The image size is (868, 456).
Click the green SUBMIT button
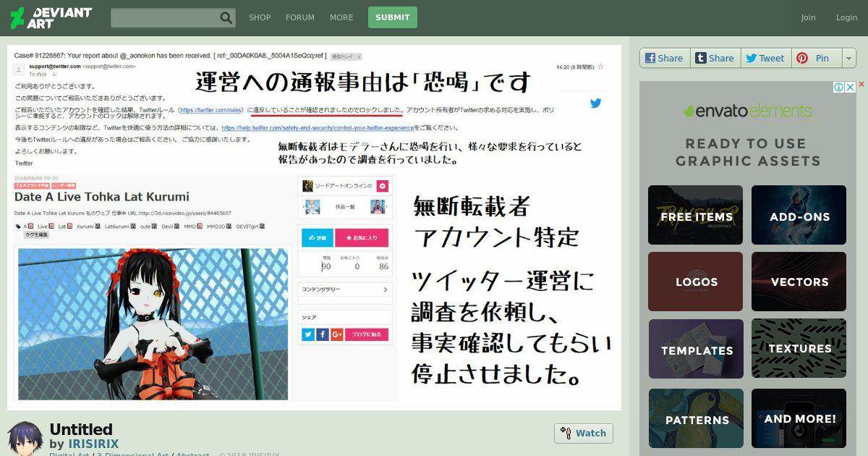click(393, 17)
